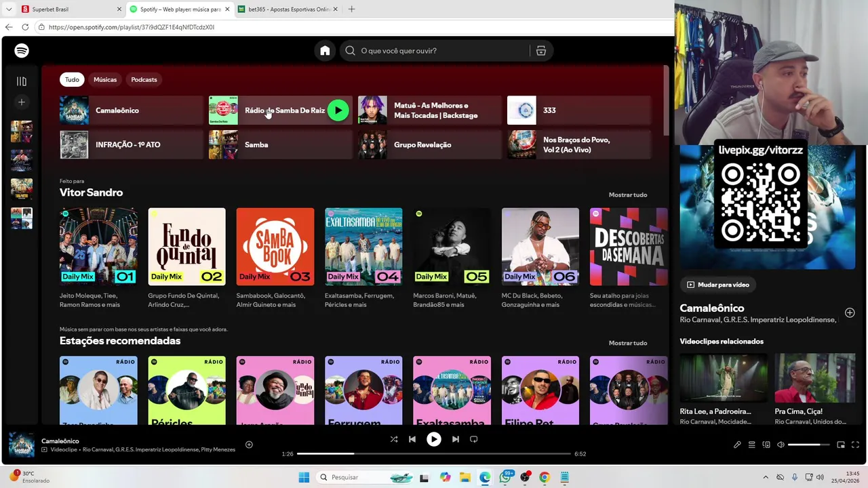Open the mini player icon
Viewport: 868px width, 488px height.
point(841,445)
